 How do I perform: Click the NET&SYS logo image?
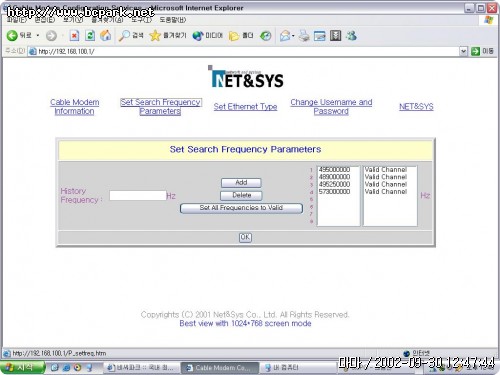coord(246,77)
